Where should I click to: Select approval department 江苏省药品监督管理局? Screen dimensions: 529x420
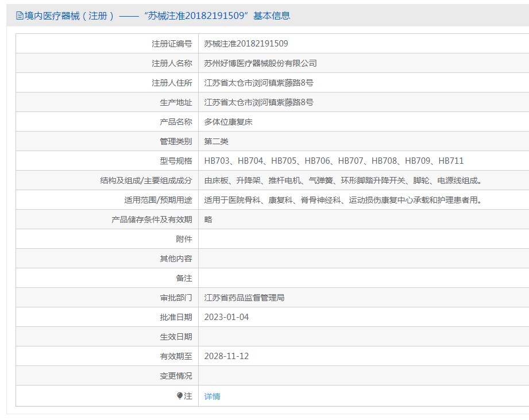point(244,298)
